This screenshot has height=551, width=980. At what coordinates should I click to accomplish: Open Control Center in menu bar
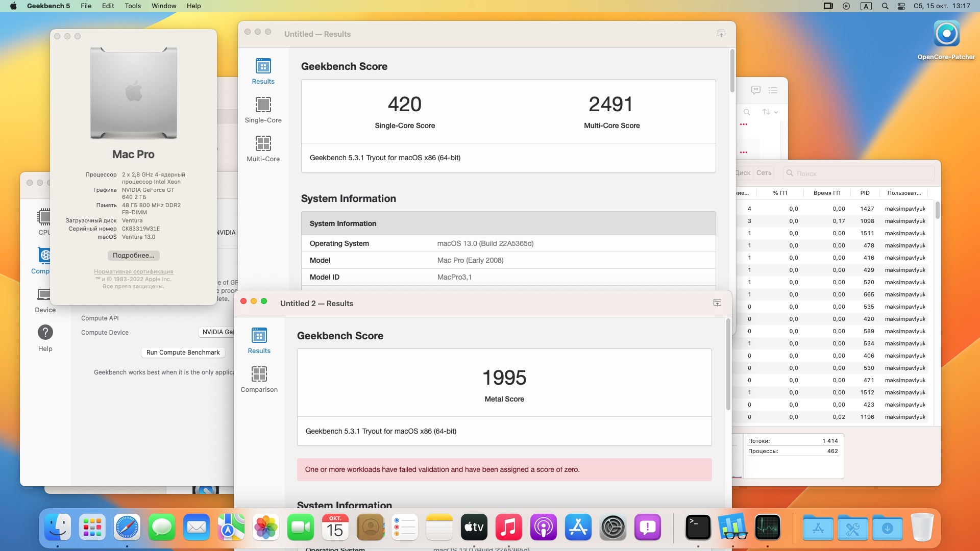coord(901,6)
